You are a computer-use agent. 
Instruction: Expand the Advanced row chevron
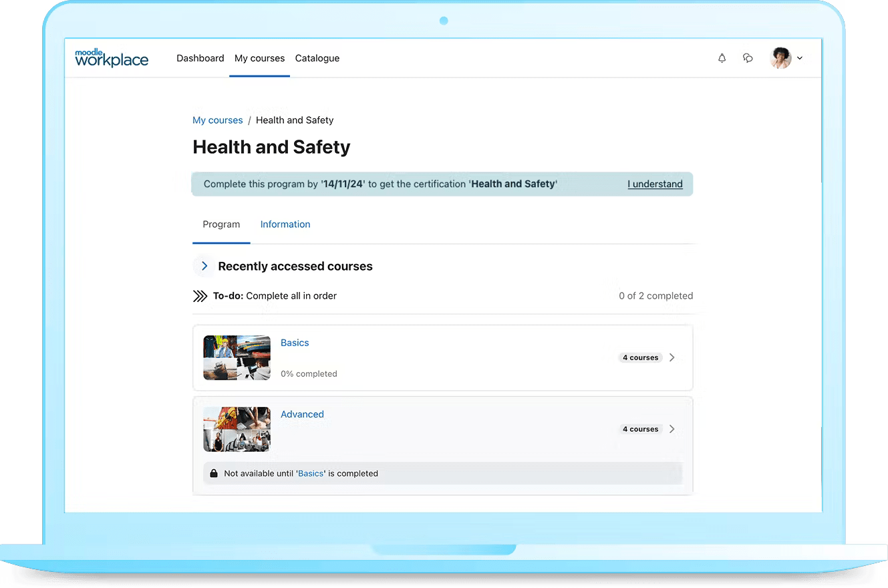(672, 429)
